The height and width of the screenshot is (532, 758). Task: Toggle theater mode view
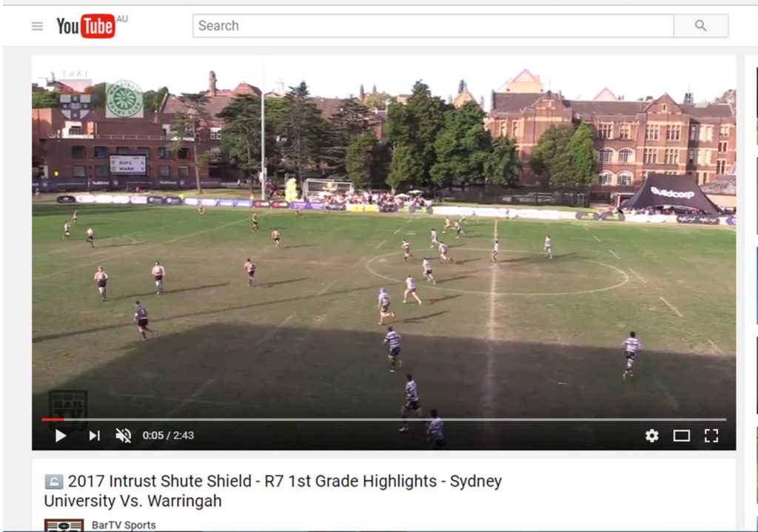click(682, 436)
